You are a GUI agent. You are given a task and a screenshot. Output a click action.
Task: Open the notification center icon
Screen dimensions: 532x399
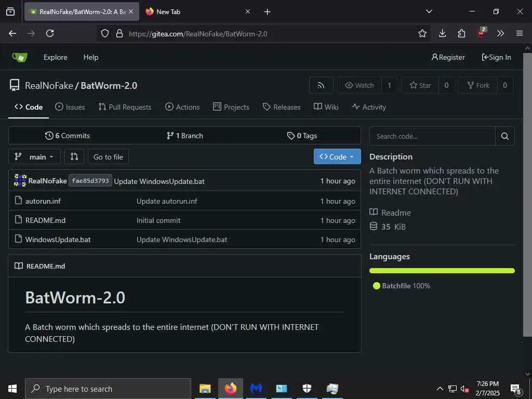pos(516,389)
